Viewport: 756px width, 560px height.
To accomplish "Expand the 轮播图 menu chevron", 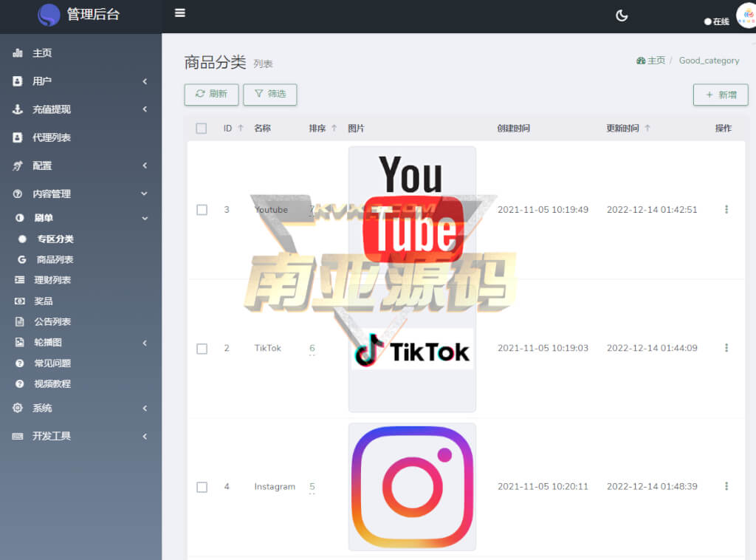I will [x=145, y=343].
